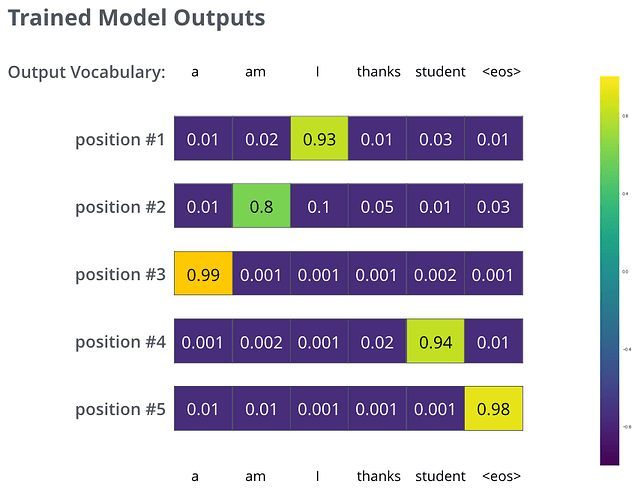Click the yellow 0.99 heatmap cell

click(x=203, y=274)
